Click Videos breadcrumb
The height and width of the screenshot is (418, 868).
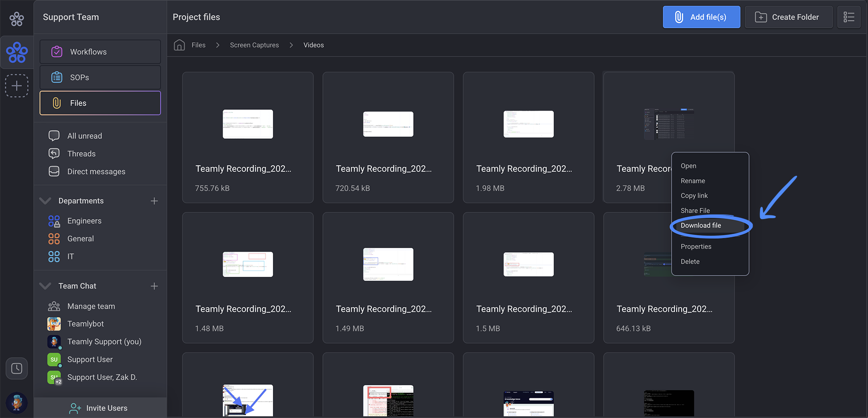313,45
